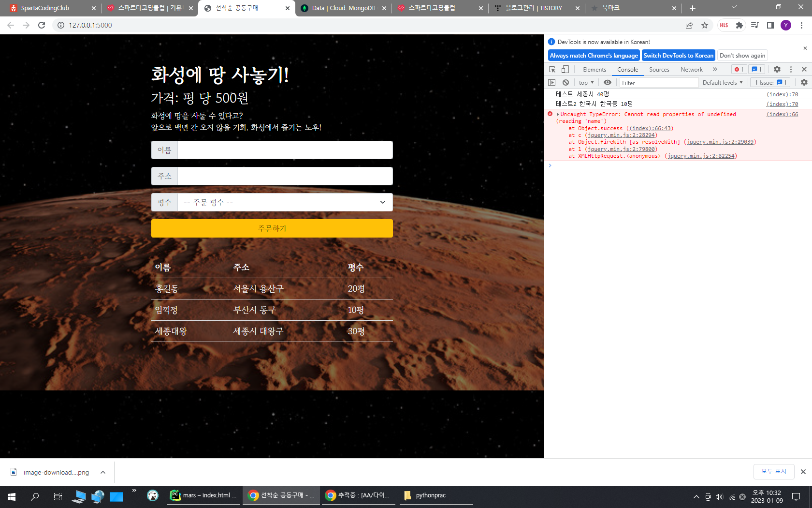Click the address bar URL 127.0.0.1:5000
Screen dimensions: 812x508
click(90, 25)
